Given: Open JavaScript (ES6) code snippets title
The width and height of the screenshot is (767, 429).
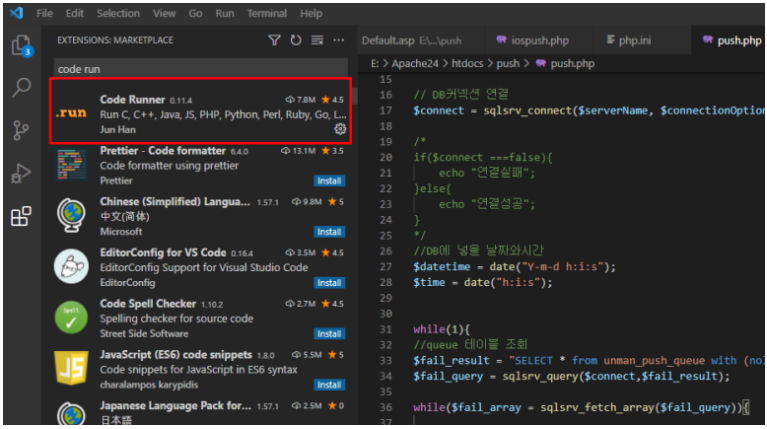Looking at the screenshot, I should click(x=176, y=355).
